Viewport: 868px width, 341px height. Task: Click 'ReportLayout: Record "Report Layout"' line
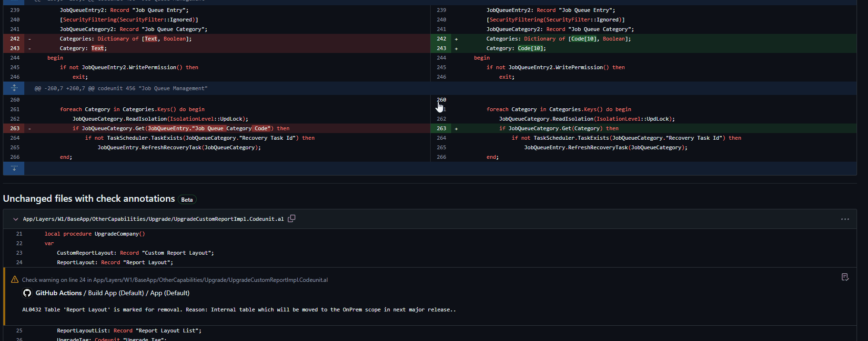(115, 262)
